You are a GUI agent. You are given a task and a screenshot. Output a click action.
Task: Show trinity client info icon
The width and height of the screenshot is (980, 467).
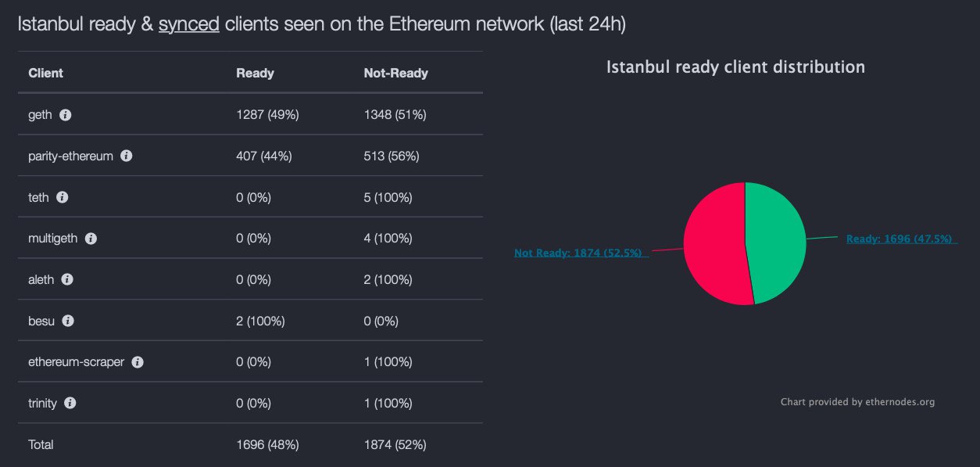[70, 403]
